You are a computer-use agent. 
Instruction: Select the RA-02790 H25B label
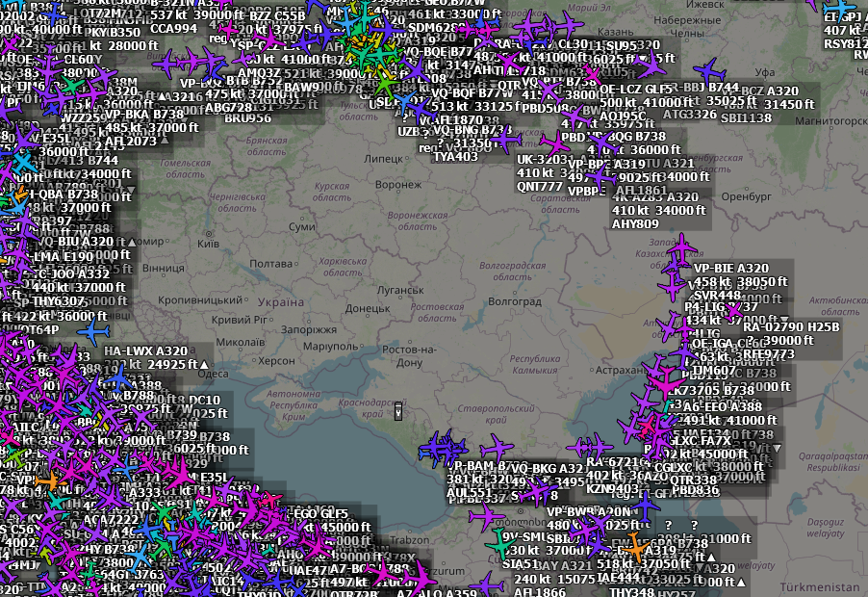pos(792,326)
